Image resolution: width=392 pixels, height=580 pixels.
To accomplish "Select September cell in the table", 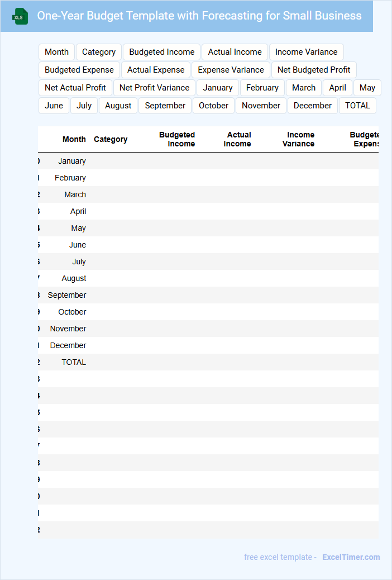I will (67, 295).
